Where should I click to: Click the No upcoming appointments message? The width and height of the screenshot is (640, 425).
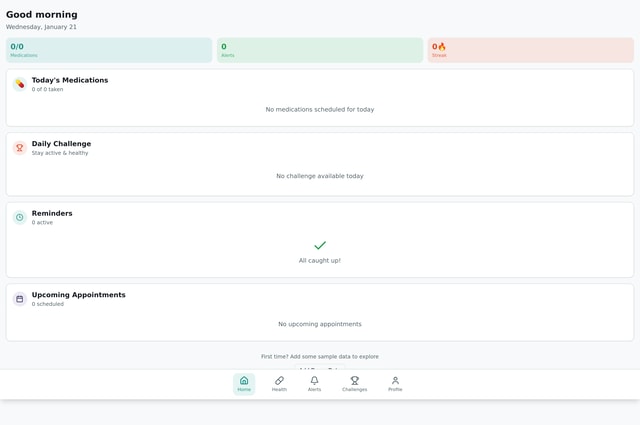[x=320, y=324]
